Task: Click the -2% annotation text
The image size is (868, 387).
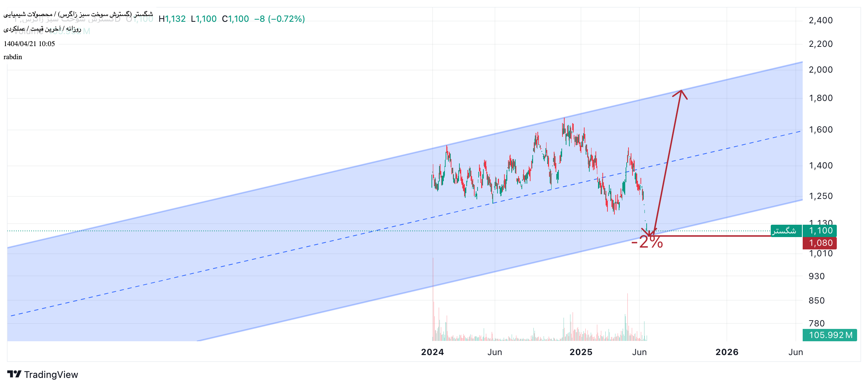Action: [647, 242]
